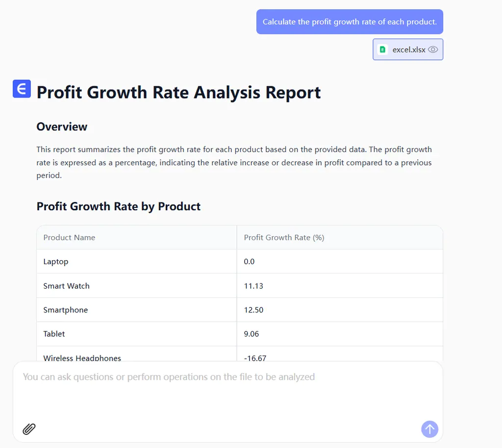Select the 'Profit Growth Rate (%)' column header
The width and height of the screenshot is (502, 448).
point(284,238)
